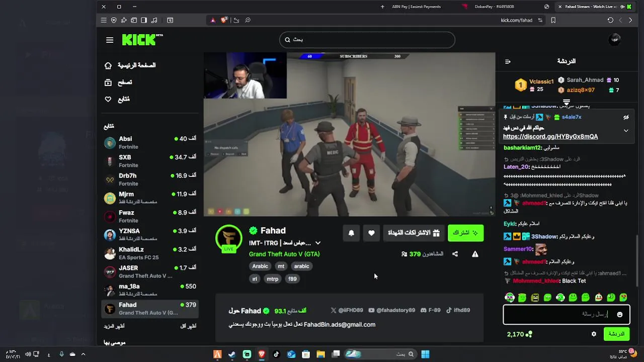
Task: Click the browser bookmark icon
Action: point(553,20)
